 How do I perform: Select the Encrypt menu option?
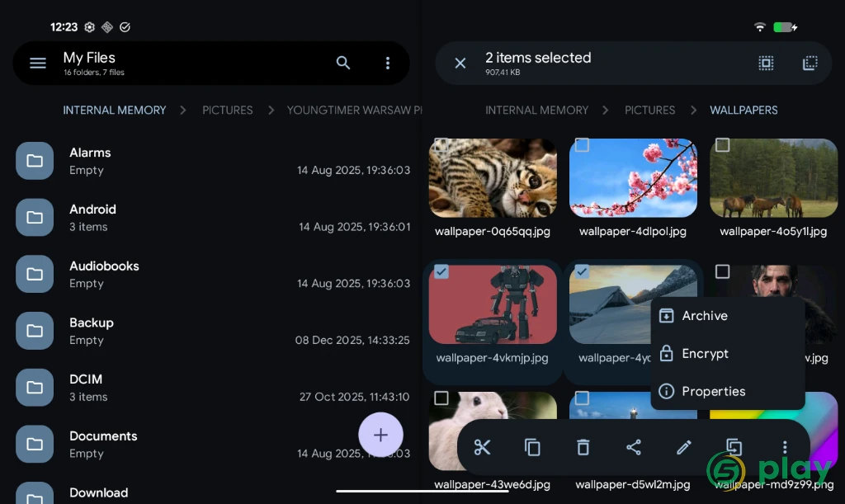click(x=728, y=354)
